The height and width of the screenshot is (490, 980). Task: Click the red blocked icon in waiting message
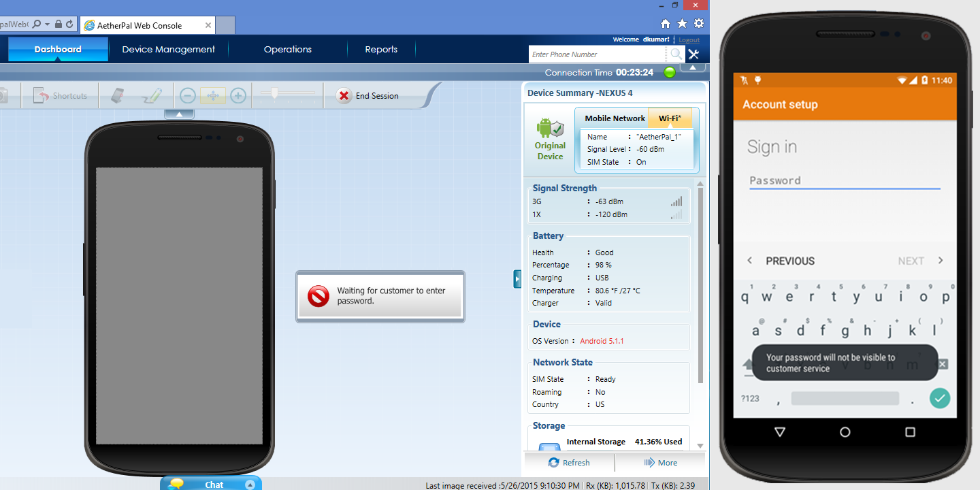click(x=318, y=296)
